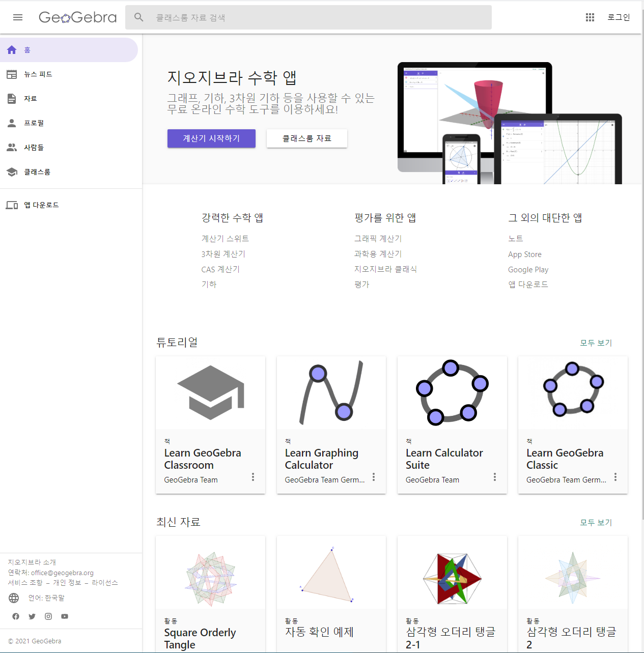Click the page vertical scrollbar
Screen dimensions: 644x653
pyautogui.click(x=642, y=265)
